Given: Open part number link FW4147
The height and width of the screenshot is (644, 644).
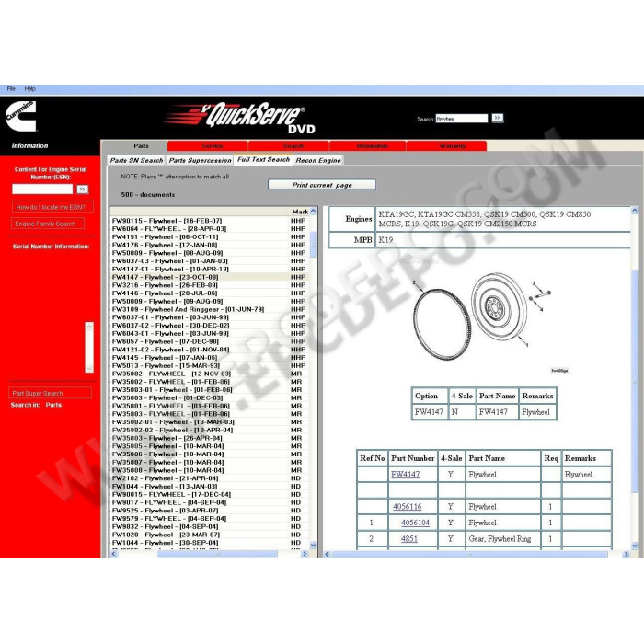Looking at the screenshot, I should coord(405,475).
